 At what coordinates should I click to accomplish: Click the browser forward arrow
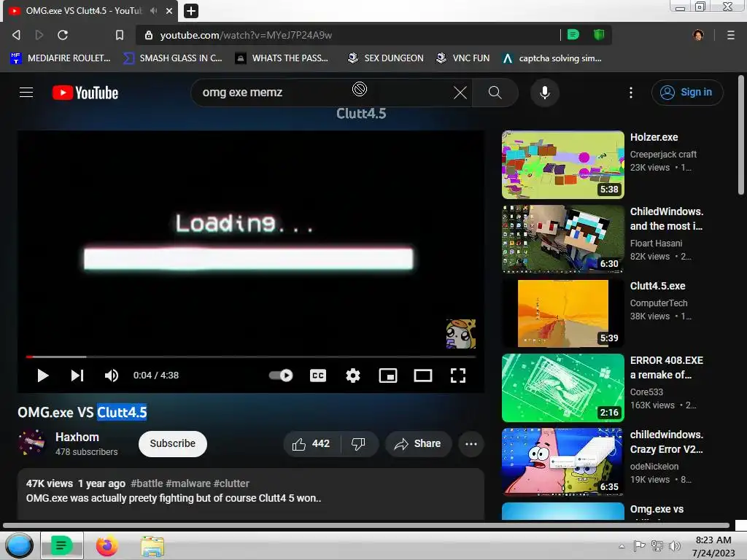coord(39,35)
